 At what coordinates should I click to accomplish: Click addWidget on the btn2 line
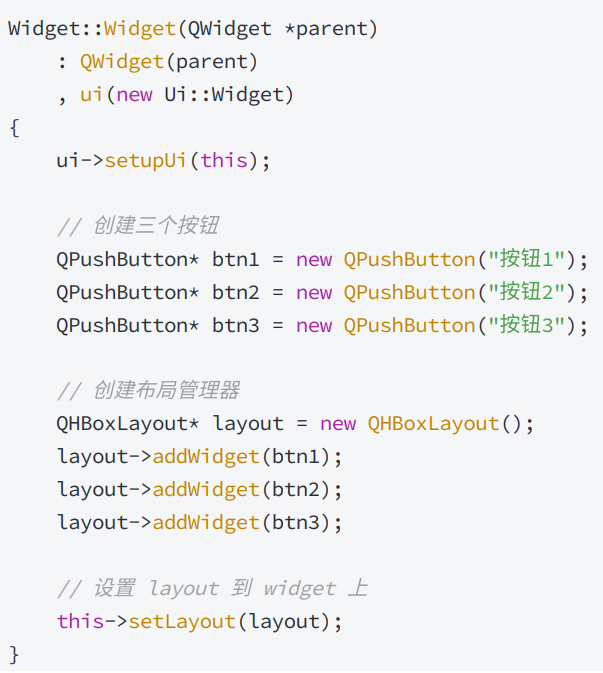pos(206,490)
